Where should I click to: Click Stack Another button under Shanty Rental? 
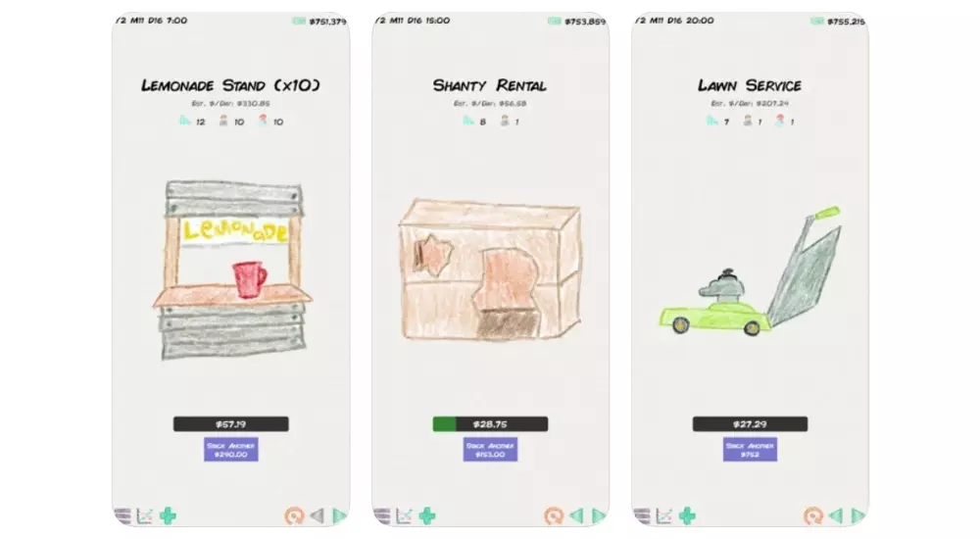tap(490, 449)
